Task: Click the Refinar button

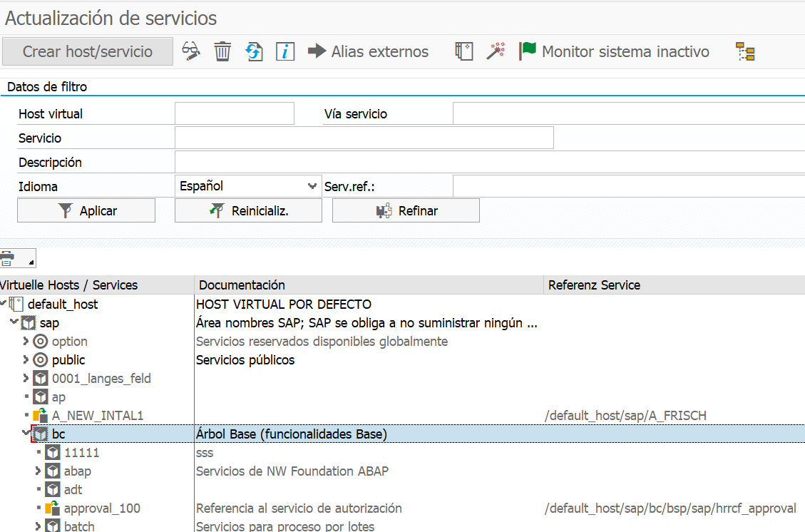Action: [406, 210]
